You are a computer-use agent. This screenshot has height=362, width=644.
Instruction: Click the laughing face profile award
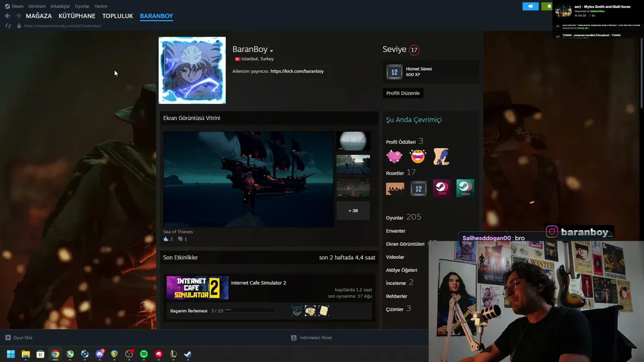tap(418, 157)
